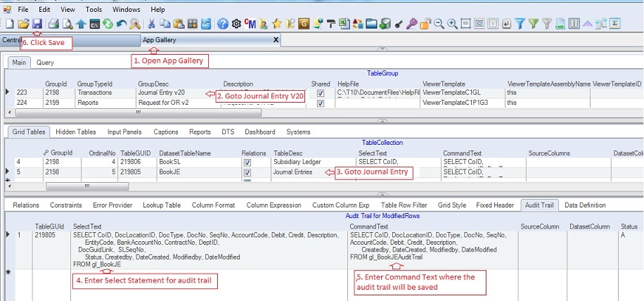Click the Print icon in toolbar
Viewport: 644px width, 301px height.
54,24
